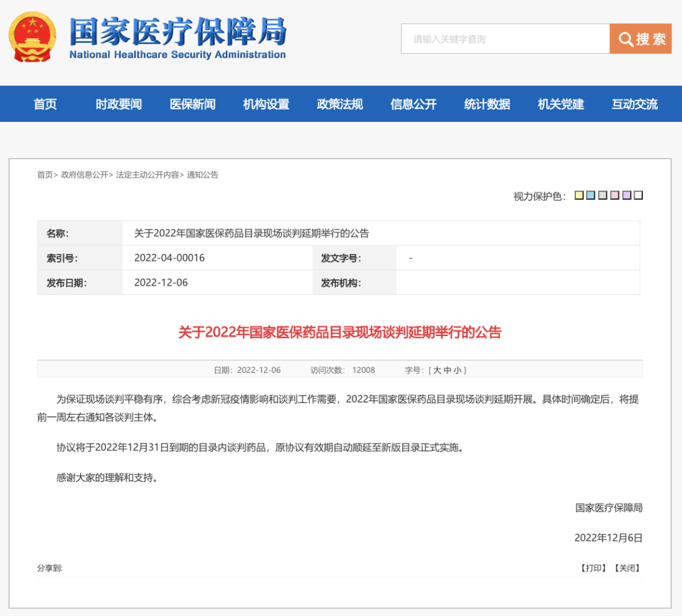Click the 【关闭】 close link
Image resolution: width=682 pixels, height=616 pixels.
[x=627, y=568]
